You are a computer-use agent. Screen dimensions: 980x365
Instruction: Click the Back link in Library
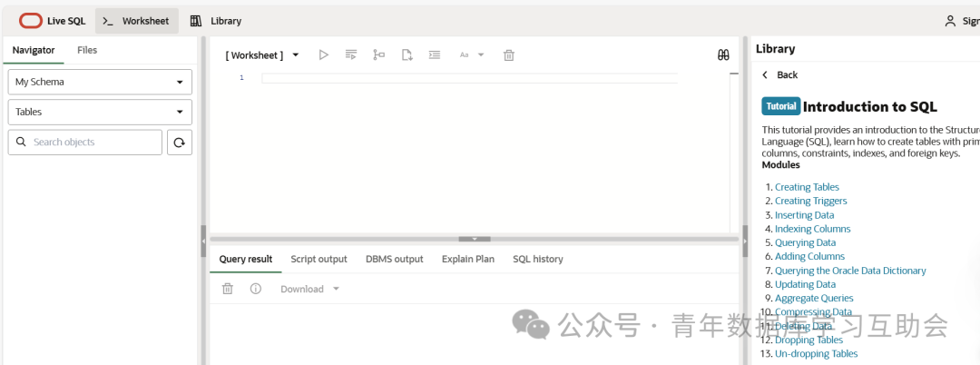coord(788,75)
